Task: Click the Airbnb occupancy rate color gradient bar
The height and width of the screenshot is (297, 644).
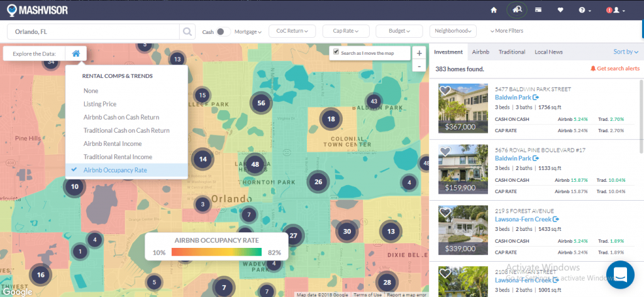Action: 217,252
